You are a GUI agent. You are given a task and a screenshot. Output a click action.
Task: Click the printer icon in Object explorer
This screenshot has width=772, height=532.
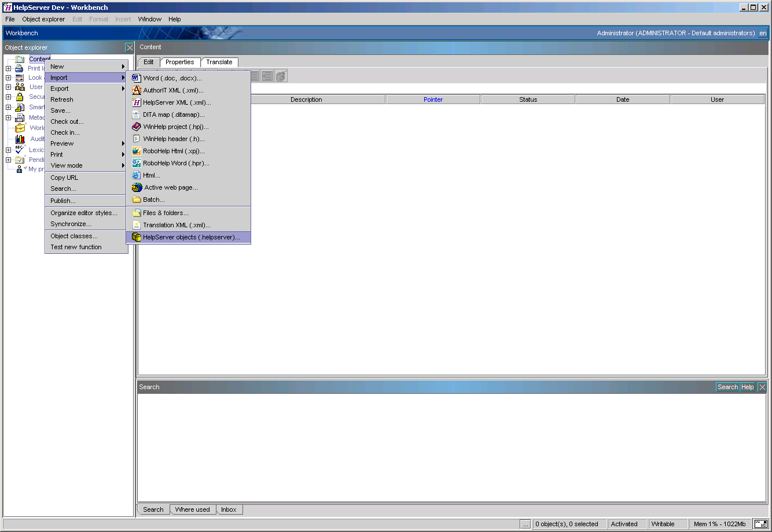point(19,68)
